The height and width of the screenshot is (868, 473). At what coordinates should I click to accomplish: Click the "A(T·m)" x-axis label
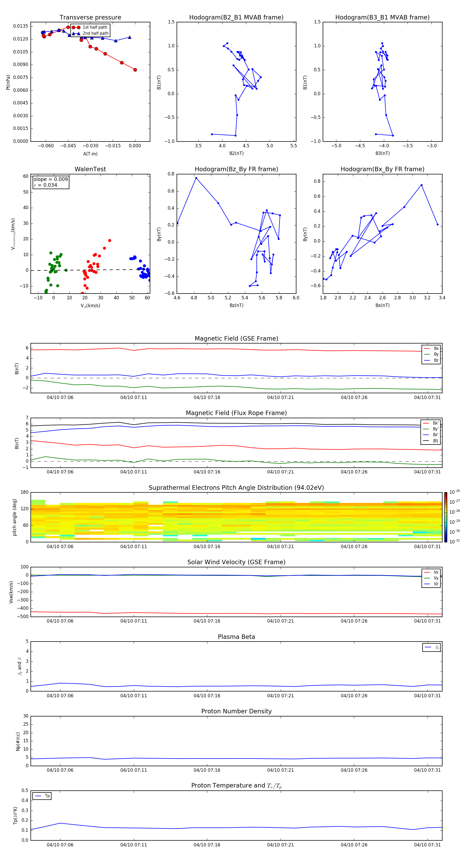coord(90,154)
